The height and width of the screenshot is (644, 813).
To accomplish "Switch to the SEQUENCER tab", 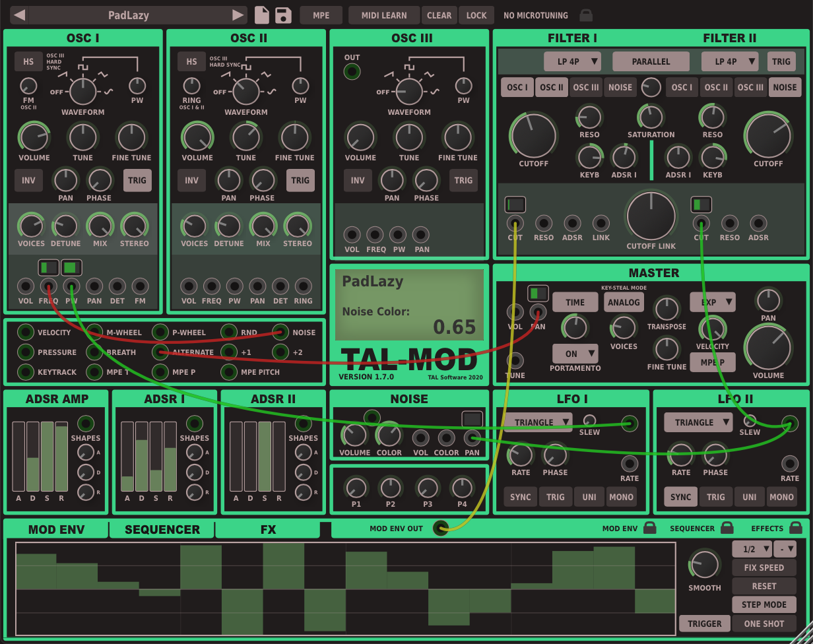I will (x=162, y=529).
